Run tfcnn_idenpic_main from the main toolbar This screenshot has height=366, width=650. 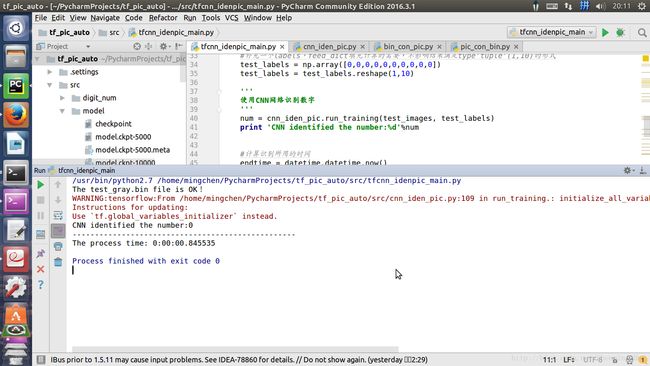pos(605,32)
